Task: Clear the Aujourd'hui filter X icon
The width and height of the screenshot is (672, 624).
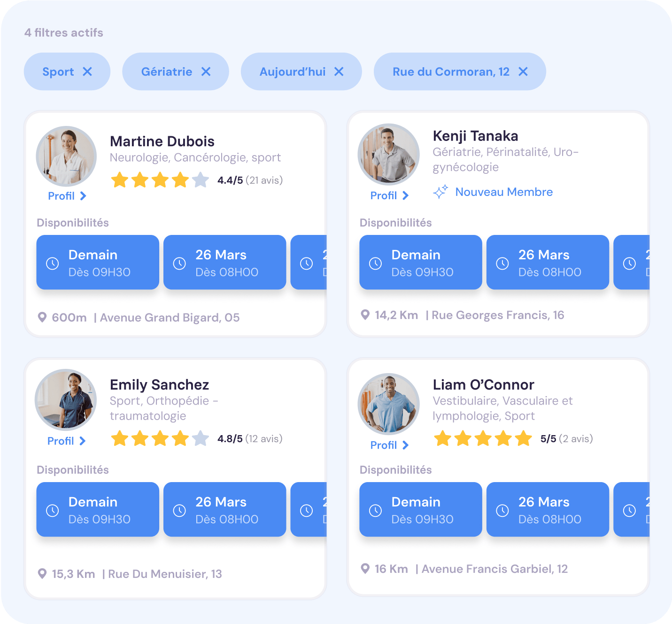Action: (x=339, y=71)
